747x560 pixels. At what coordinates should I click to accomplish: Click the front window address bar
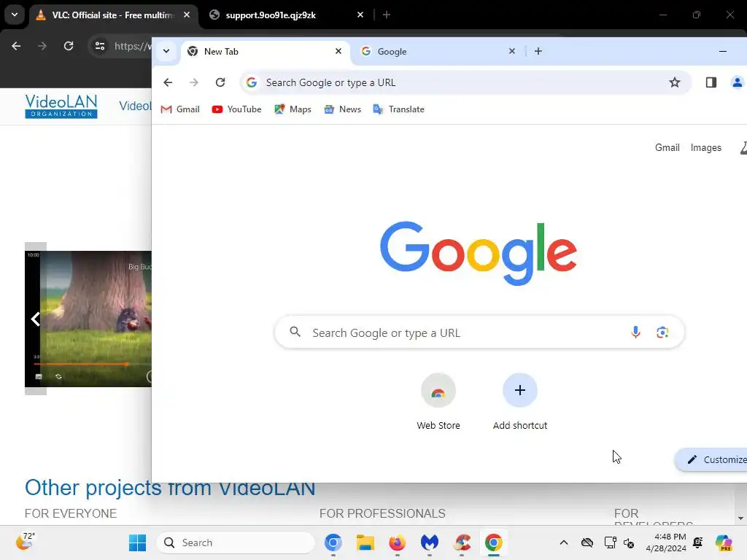tap(465, 82)
